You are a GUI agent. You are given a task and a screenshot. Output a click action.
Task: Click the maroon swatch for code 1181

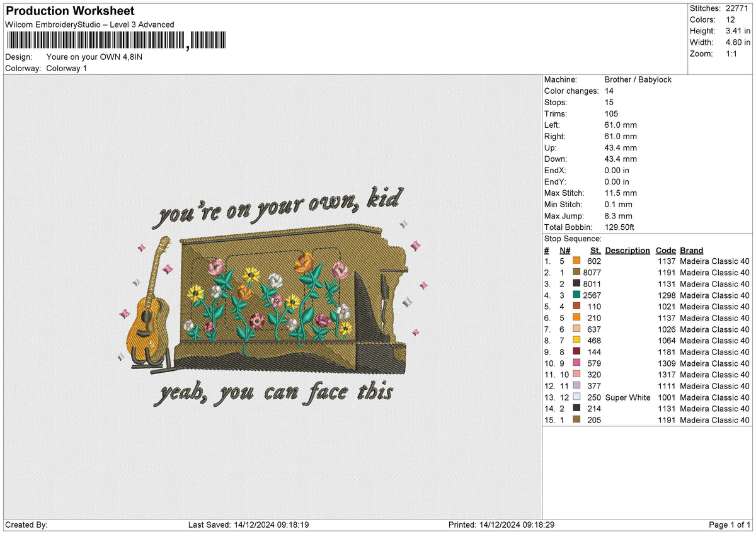(576, 352)
